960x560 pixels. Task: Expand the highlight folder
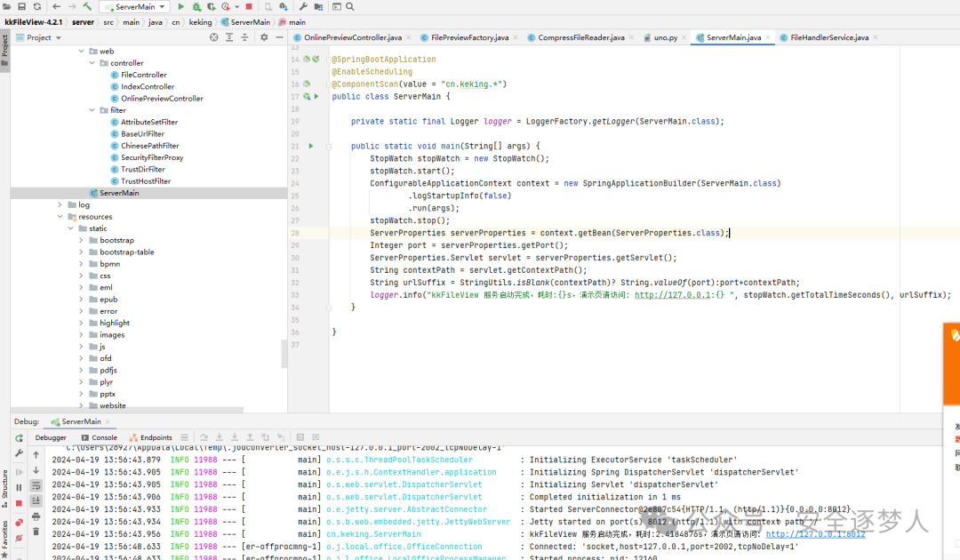[81, 323]
